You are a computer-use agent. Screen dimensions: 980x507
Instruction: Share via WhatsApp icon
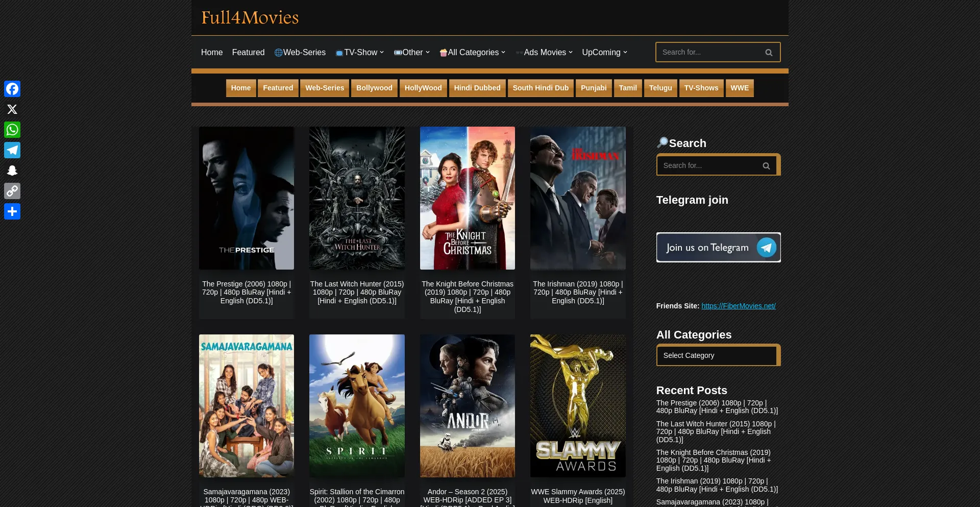point(12,130)
